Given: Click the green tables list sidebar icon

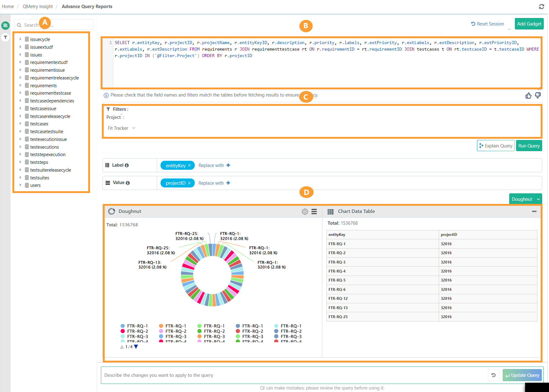Looking at the screenshot, I should coord(6,25).
